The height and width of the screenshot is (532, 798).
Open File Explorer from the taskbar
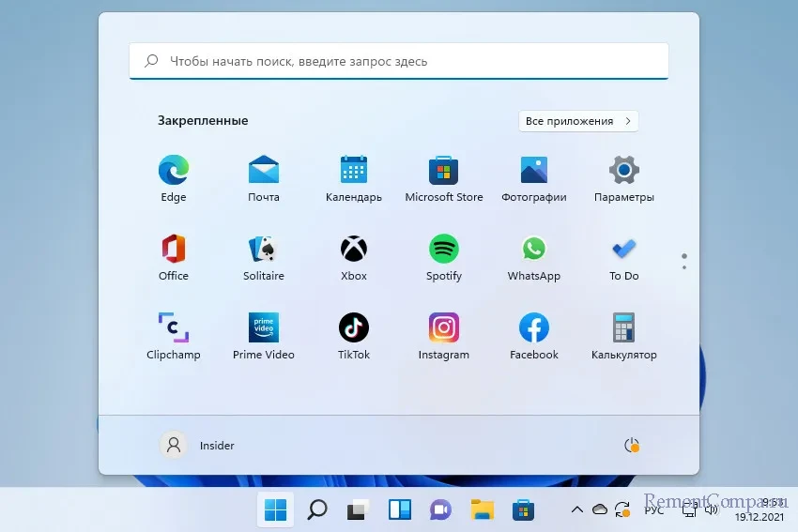483,509
